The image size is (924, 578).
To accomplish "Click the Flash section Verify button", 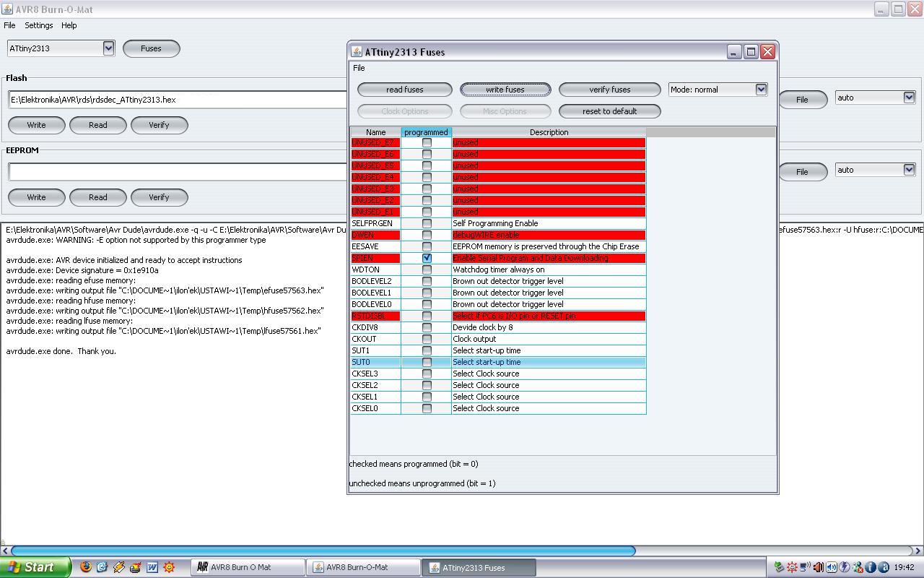I will click(x=159, y=125).
